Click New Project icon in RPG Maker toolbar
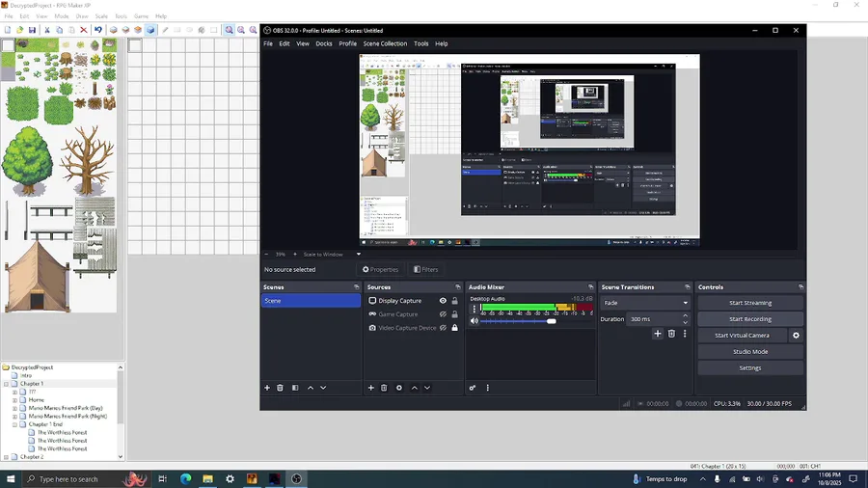Image resolution: width=868 pixels, height=488 pixels. [8, 30]
